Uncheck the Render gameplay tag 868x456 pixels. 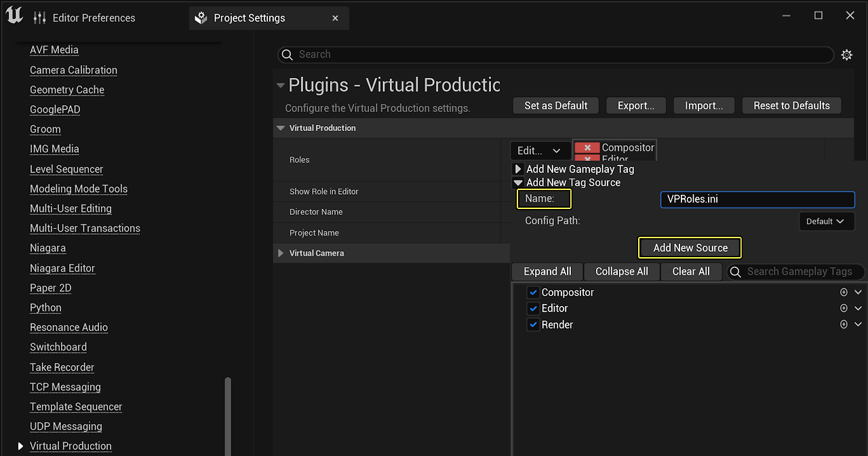coord(533,325)
